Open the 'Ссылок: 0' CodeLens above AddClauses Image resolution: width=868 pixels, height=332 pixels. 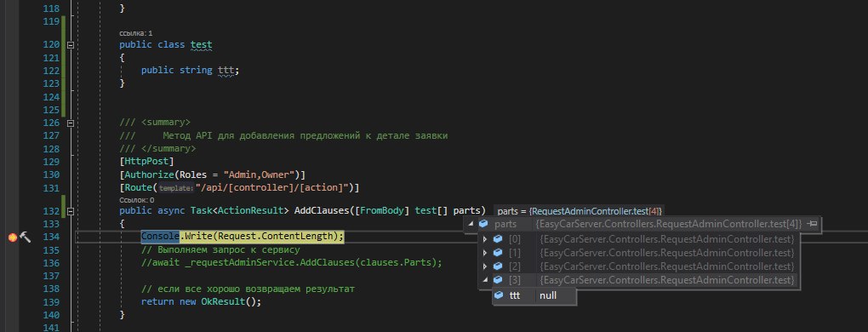tap(137, 200)
